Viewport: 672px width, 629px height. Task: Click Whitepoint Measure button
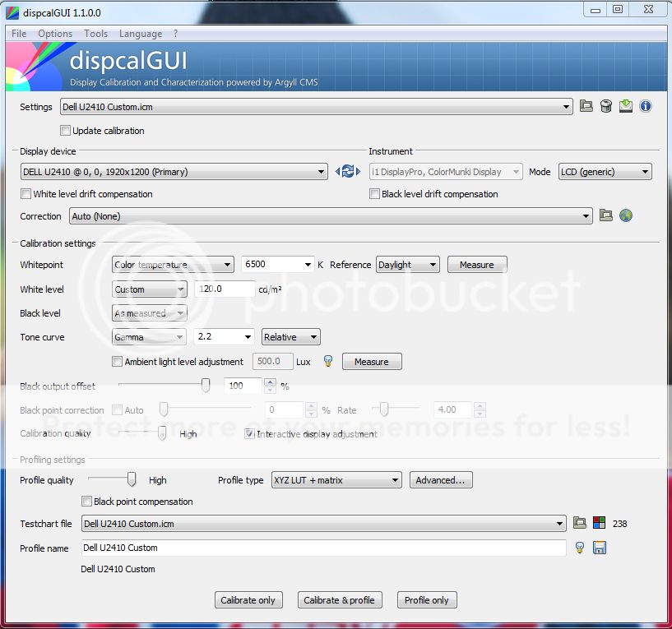click(x=477, y=265)
